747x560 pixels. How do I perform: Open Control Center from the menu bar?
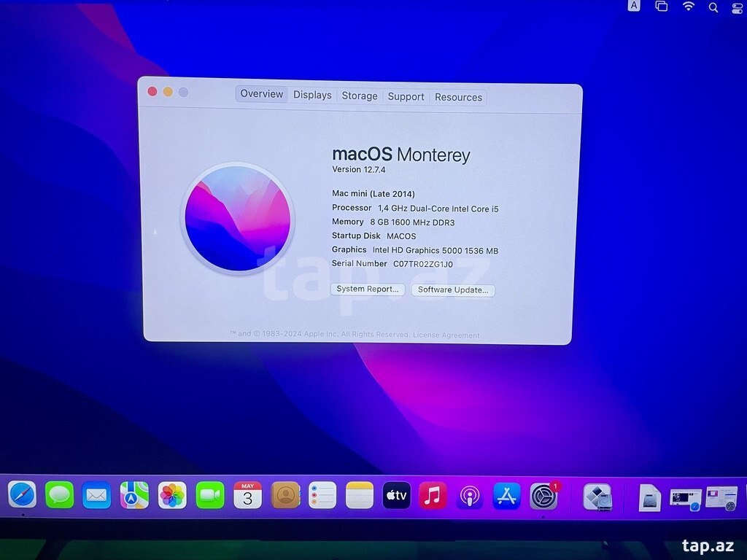tap(738, 8)
